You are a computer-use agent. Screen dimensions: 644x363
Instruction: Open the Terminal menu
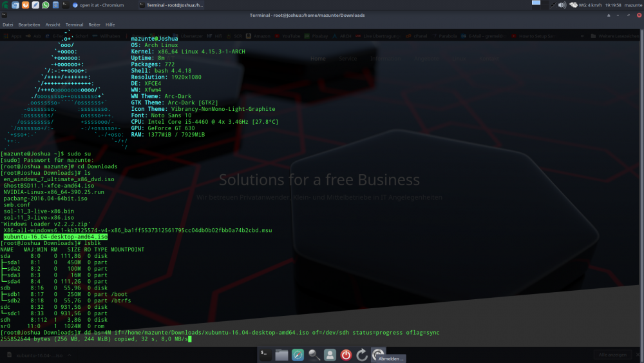coord(74,25)
